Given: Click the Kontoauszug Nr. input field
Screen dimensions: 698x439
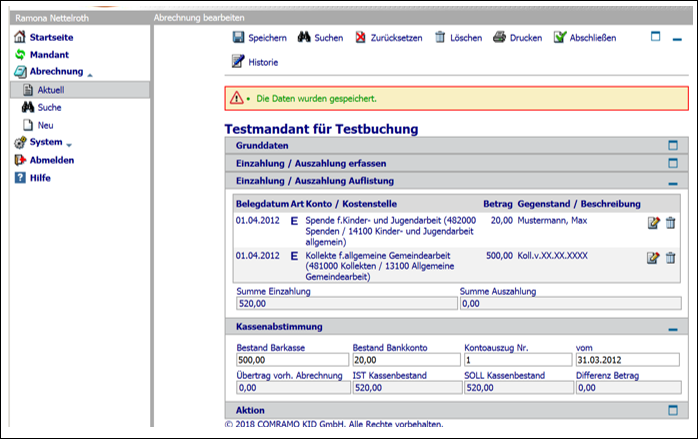Looking at the screenshot, I should [x=518, y=360].
